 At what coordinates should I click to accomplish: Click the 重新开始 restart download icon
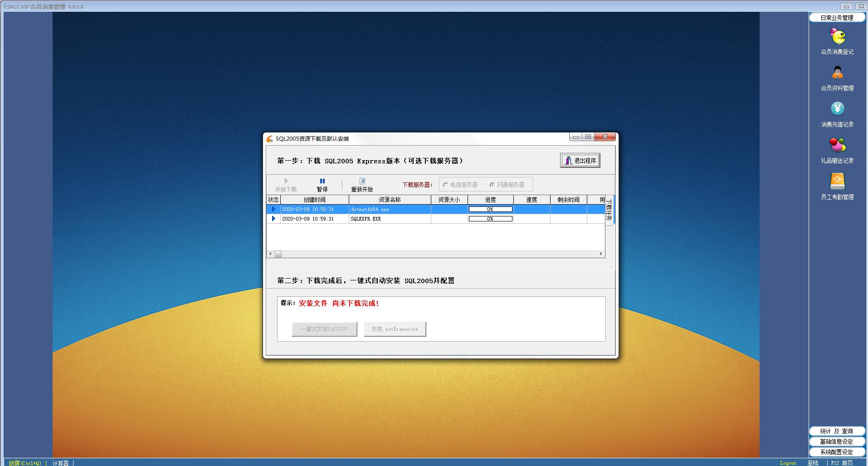point(362,181)
